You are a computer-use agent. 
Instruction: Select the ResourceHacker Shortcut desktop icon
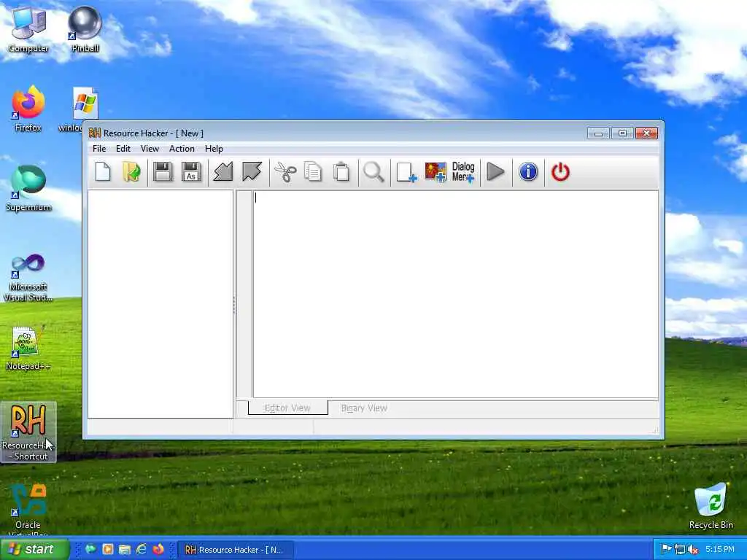pyautogui.click(x=28, y=432)
